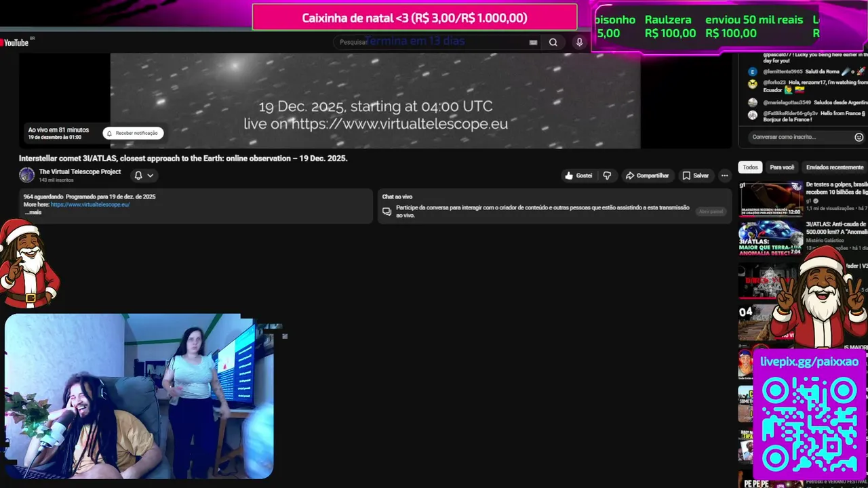
Task: Click the Mistério Galáctico channel name
Action: (x=825, y=241)
